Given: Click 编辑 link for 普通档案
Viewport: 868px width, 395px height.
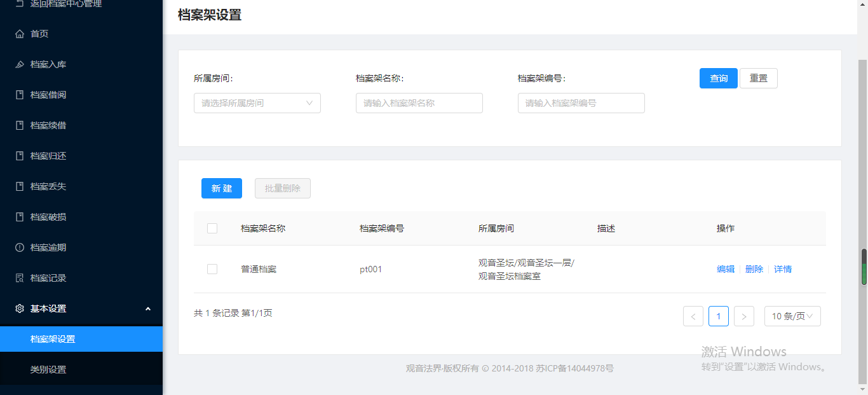Looking at the screenshot, I should click(x=726, y=269).
